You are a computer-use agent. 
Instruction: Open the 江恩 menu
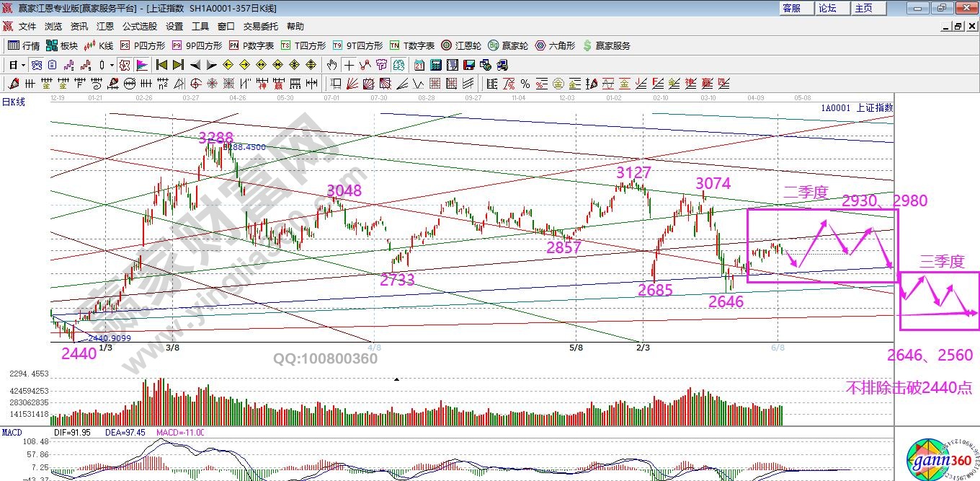tap(104, 26)
